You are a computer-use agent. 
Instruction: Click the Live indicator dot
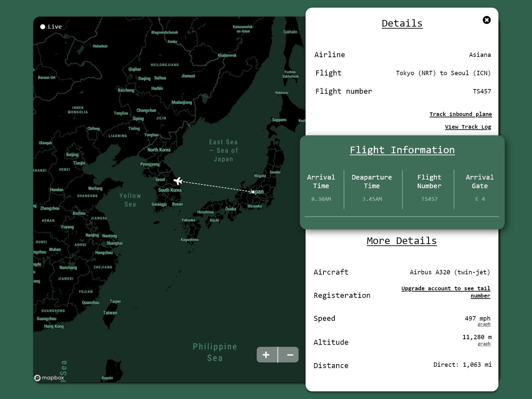(43, 27)
